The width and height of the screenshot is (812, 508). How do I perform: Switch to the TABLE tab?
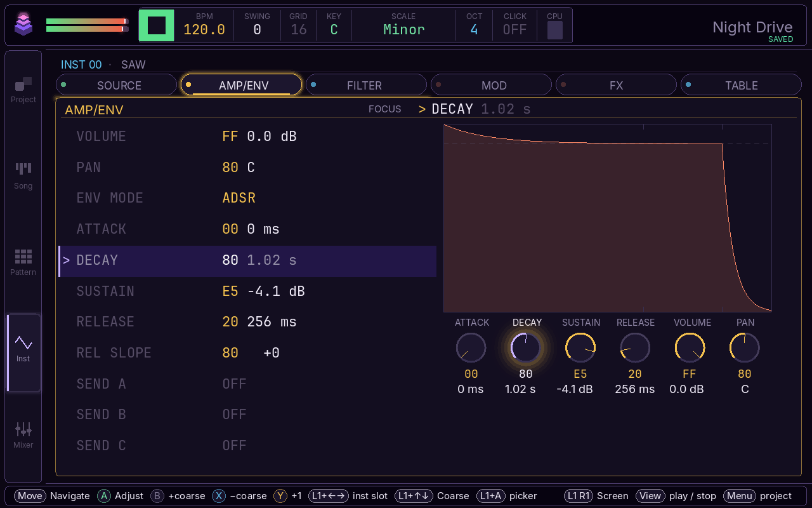point(741,85)
